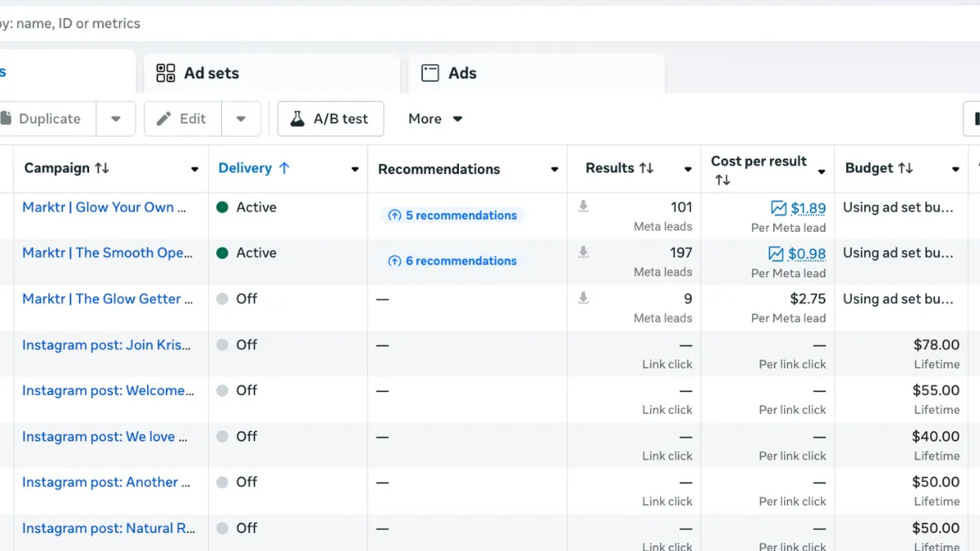Image resolution: width=980 pixels, height=551 pixels.
Task: Sort by the Delivery column arrow
Action: [x=284, y=168]
